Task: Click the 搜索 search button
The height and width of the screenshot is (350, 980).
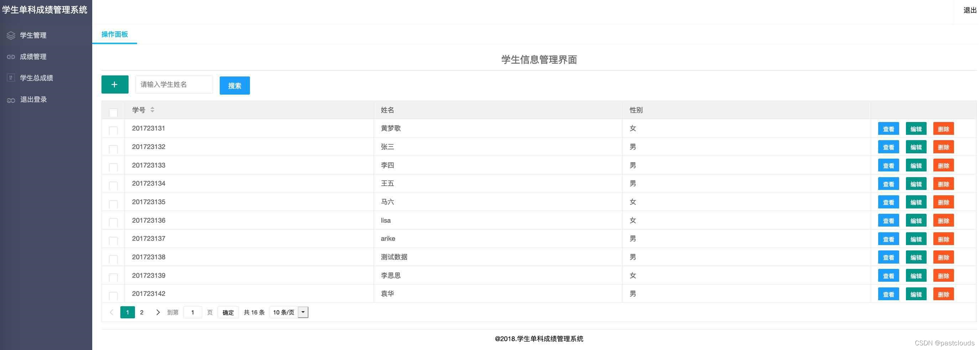Action: tap(234, 85)
